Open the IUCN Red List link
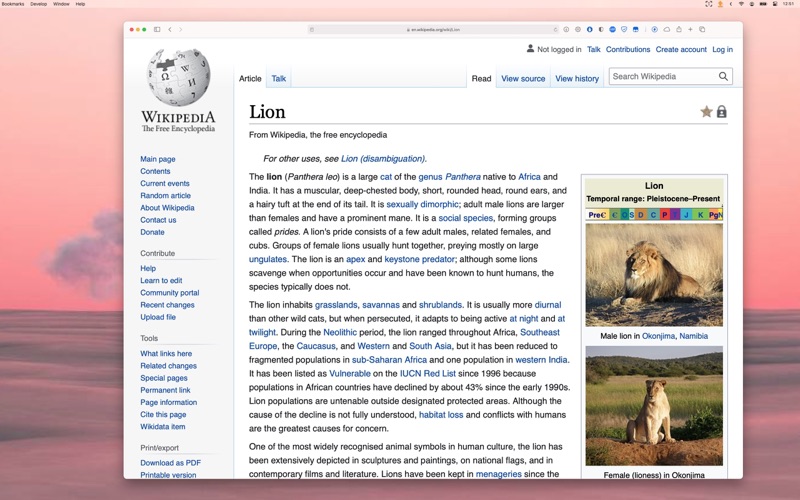This screenshot has height=500, width=800. [428, 373]
